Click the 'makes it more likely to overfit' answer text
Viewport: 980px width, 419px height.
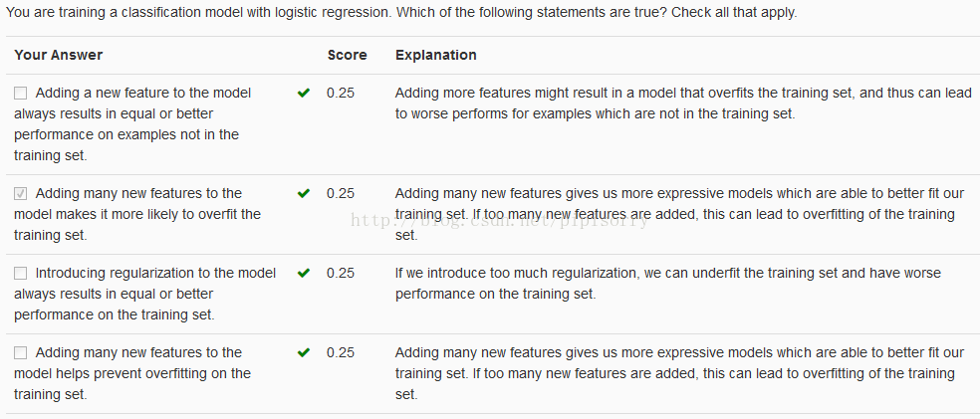tap(137, 214)
